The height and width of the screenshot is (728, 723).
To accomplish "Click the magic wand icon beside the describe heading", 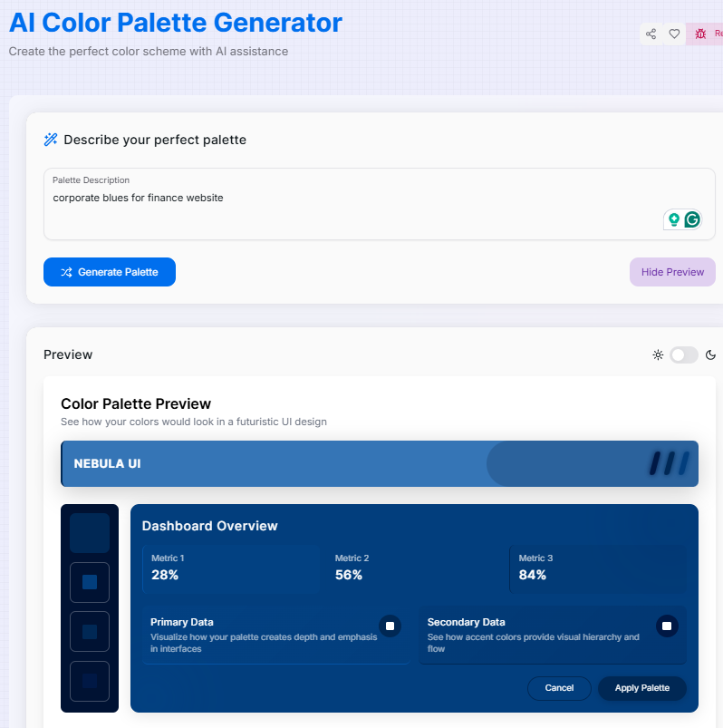I will pyautogui.click(x=50, y=139).
